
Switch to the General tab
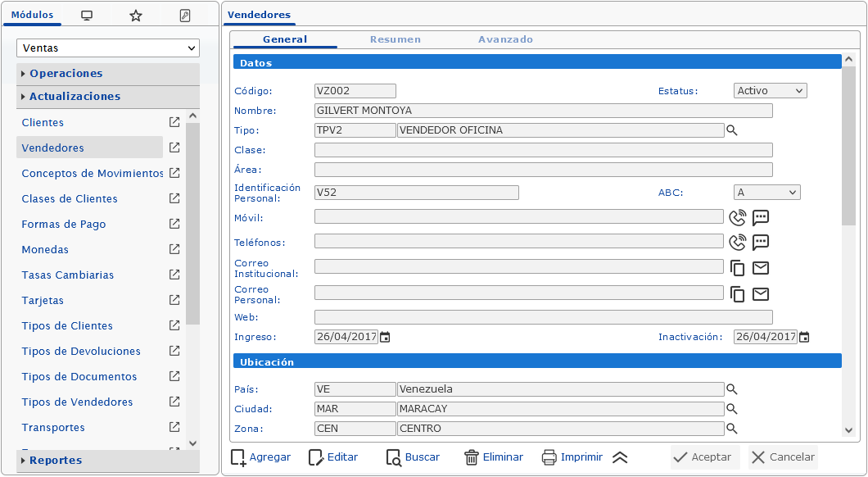pyautogui.click(x=285, y=39)
